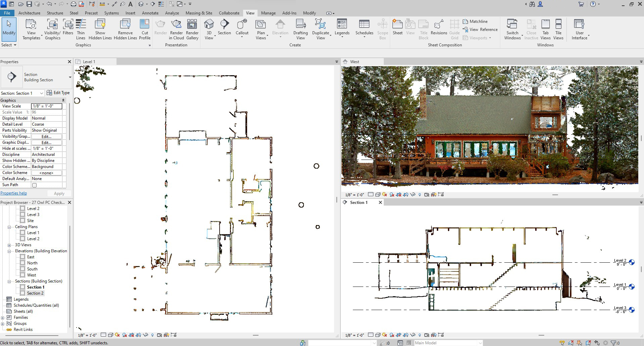
Task: Open Visibility/Graphics settings
Action: coord(52,29)
